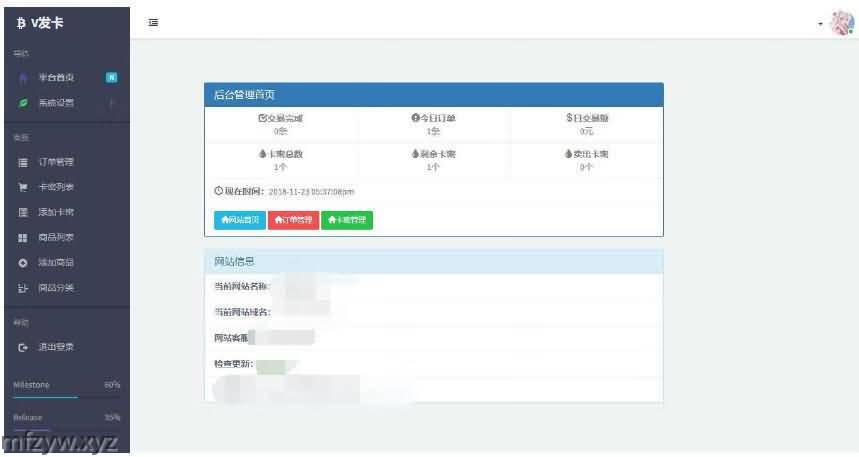Click the 卡密列表 cart icon in sidebar

point(23,187)
